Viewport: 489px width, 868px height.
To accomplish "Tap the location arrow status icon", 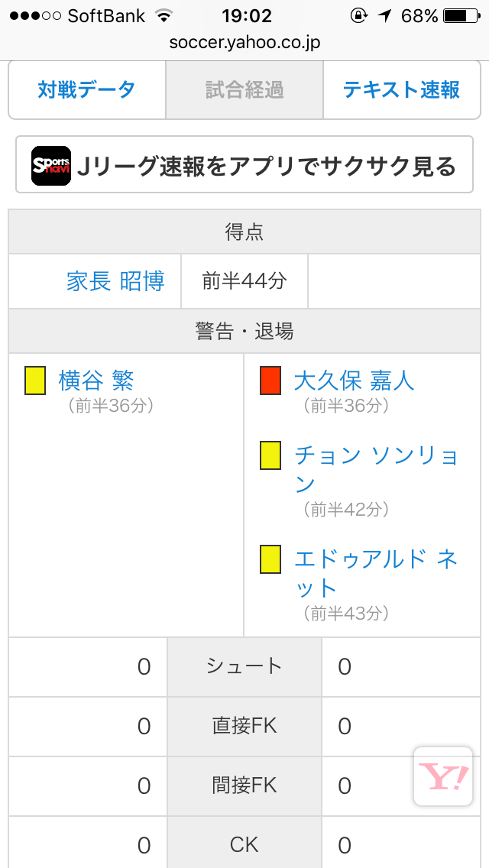I will click(x=384, y=16).
